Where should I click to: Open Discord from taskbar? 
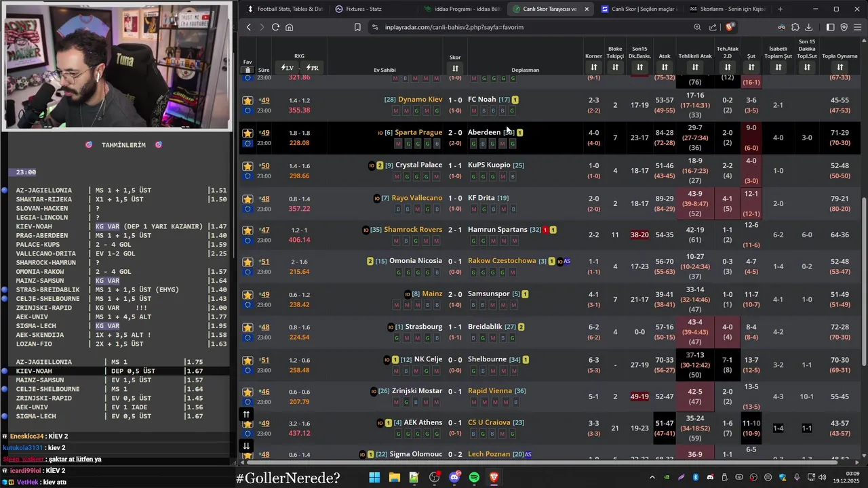454,477
